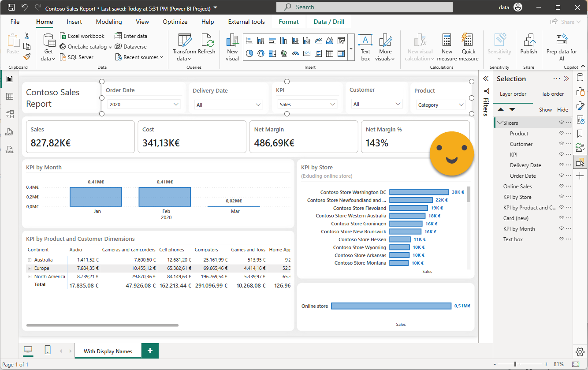Collapse the Slicers group in Selection
This screenshot has height=370, width=588.
pos(500,123)
